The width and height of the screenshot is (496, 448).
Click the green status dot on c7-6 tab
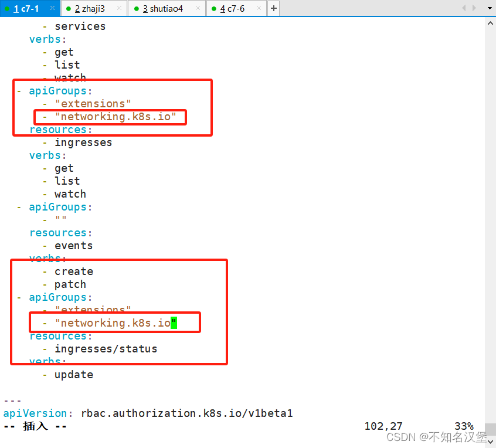pos(214,9)
